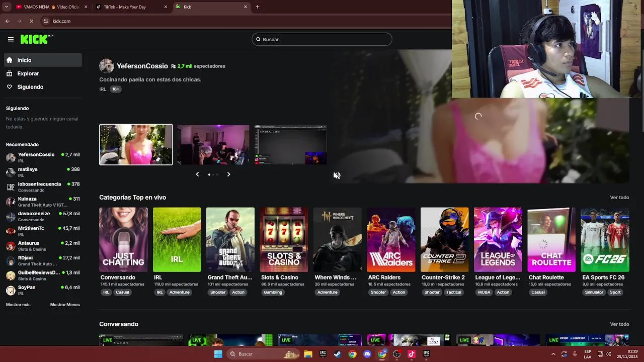The width and height of the screenshot is (644, 362).
Task: Open Windows Start menu
Action: point(218,354)
